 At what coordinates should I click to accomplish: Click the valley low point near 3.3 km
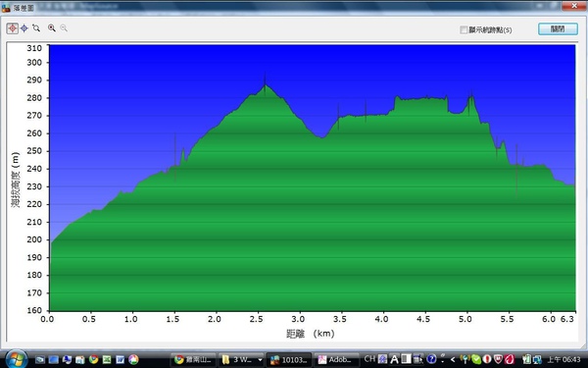click(322, 137)
